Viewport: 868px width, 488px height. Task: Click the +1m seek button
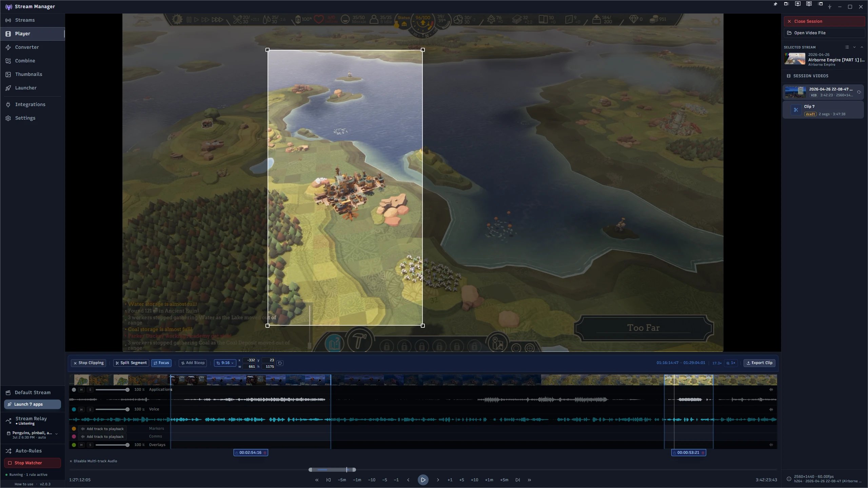(489, 480)
